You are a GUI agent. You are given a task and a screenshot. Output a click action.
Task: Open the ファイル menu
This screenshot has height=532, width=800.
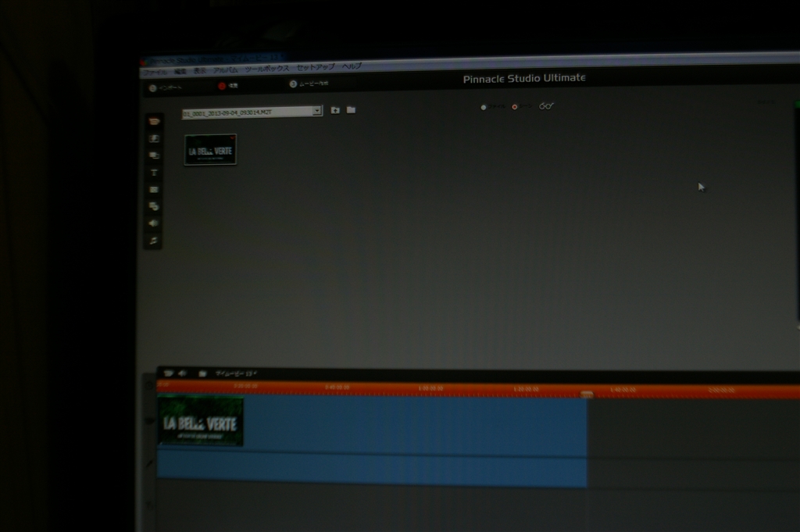pos(155,73)
